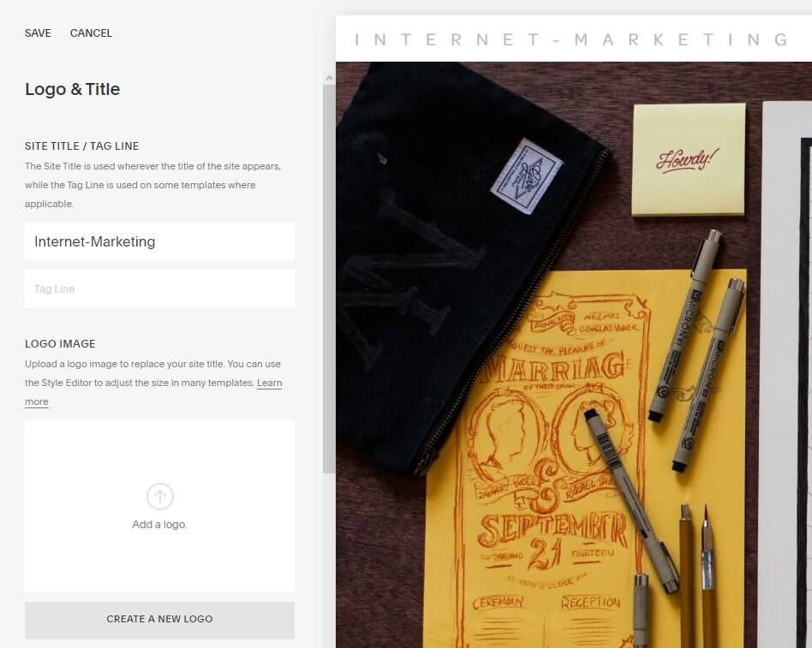Focus the Internet-Marketing site title field
This screenshot has width=812, height=648.
pyautogui.click(x=159, y=241)
